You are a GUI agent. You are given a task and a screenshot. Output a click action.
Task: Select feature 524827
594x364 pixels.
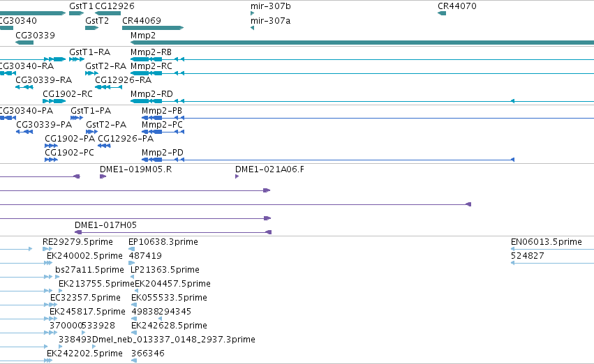pyautogui.click(x=552, y=263)
